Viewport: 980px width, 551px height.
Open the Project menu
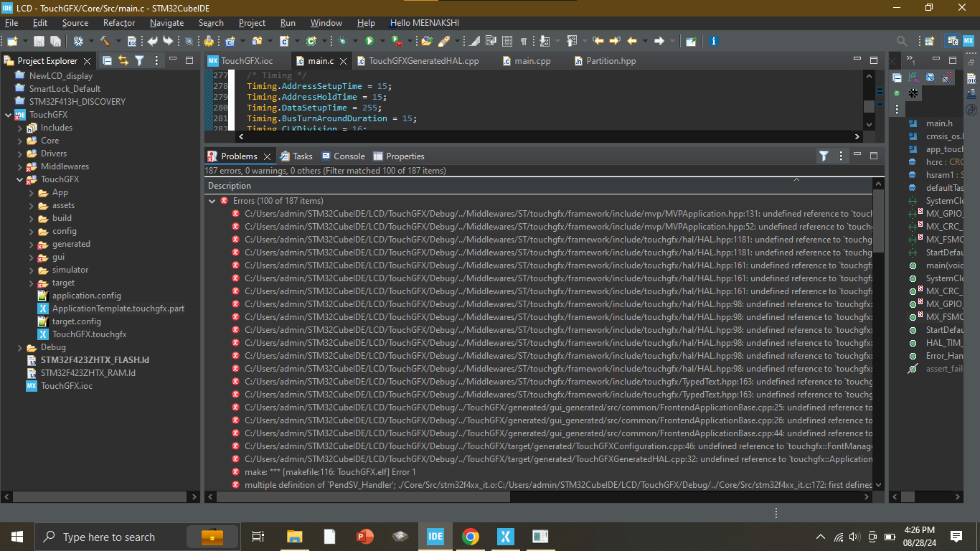point(252,22)
